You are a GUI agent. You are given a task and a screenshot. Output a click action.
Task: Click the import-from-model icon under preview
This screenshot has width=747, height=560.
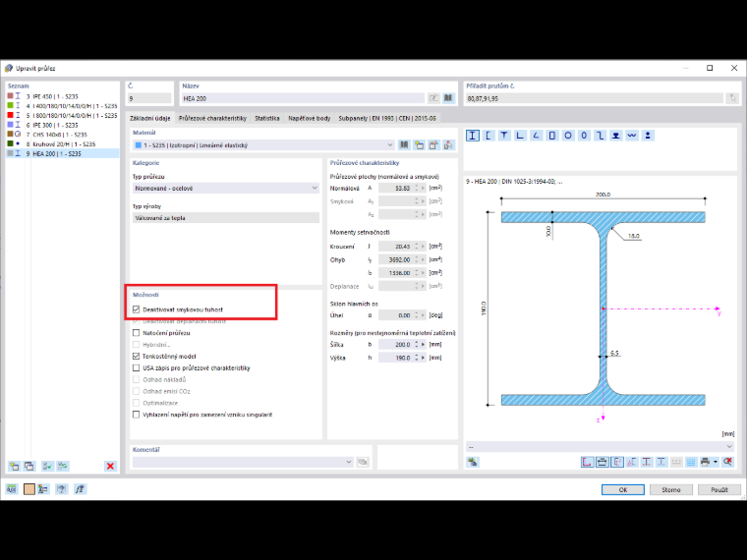tap(473, 462)
